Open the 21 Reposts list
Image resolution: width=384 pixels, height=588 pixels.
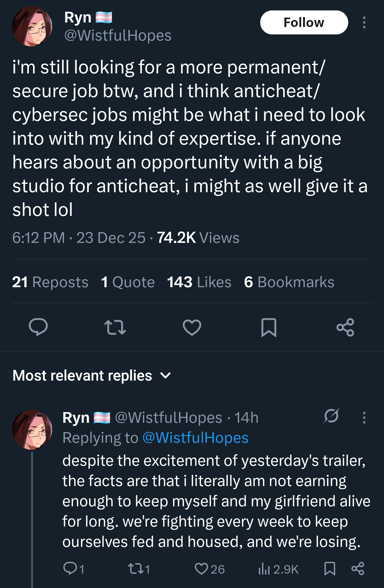50,282
